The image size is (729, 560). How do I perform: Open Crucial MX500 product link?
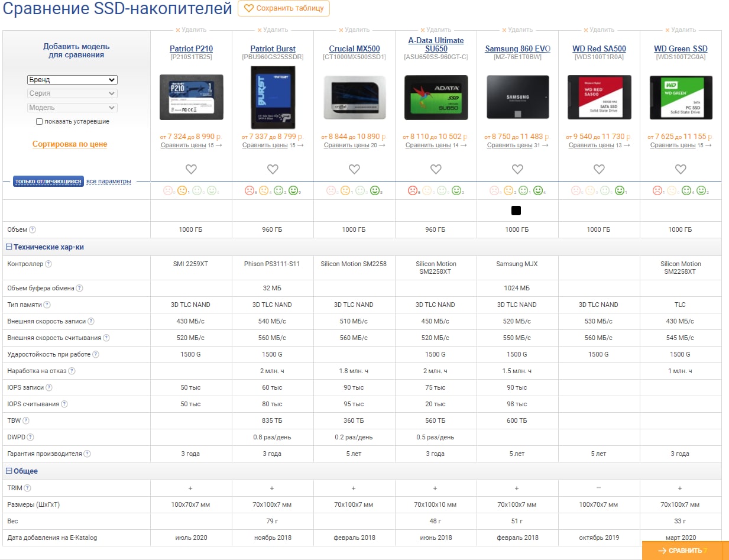click(354, 49)
